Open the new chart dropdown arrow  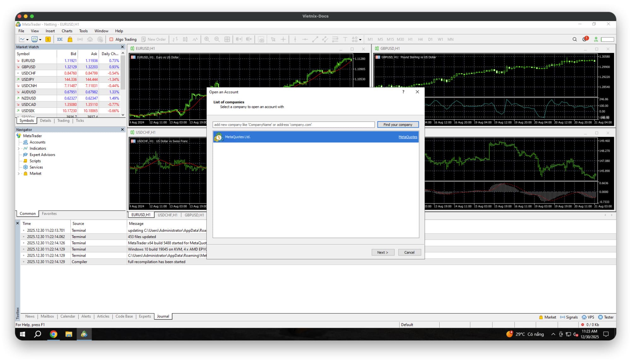click(27, 40)
